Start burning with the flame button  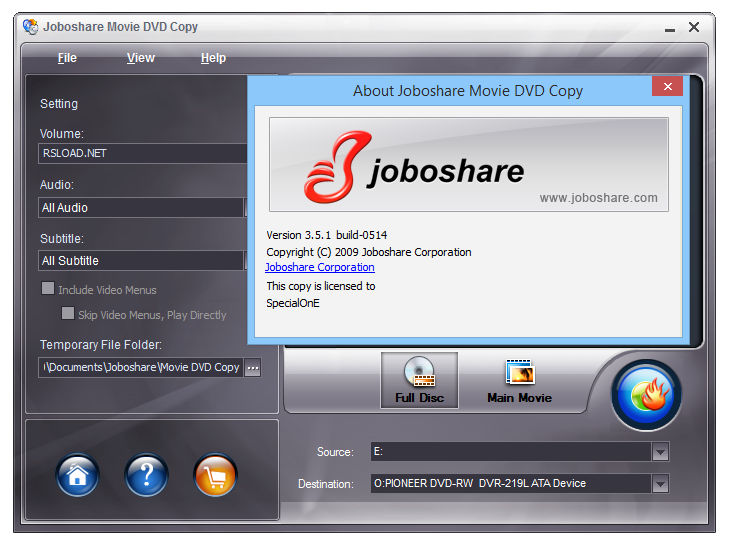point(647,395)
